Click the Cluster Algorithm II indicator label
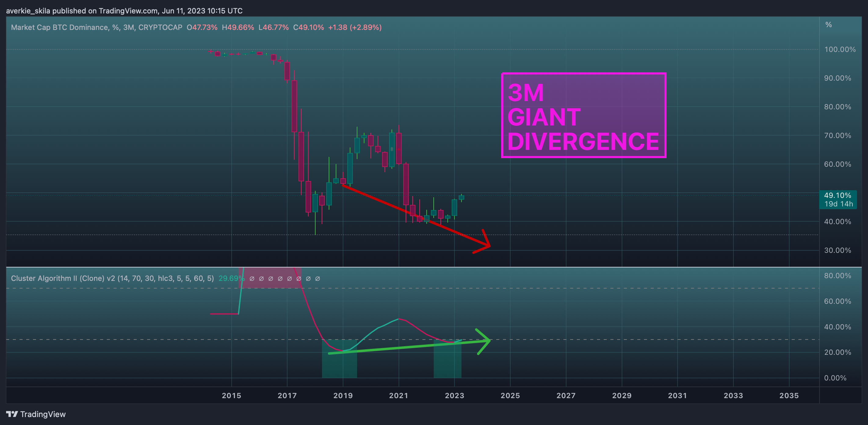The image size is (868, 425). pos(112,278)
